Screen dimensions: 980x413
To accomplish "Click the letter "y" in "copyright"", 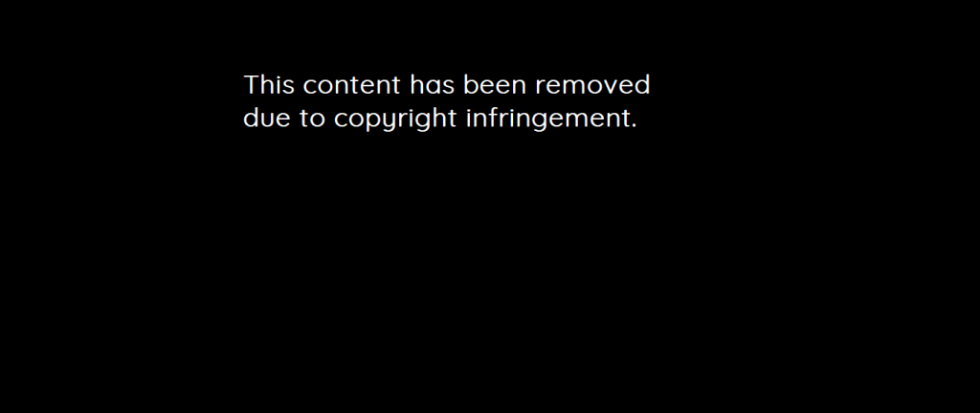I will coord(389,120).
